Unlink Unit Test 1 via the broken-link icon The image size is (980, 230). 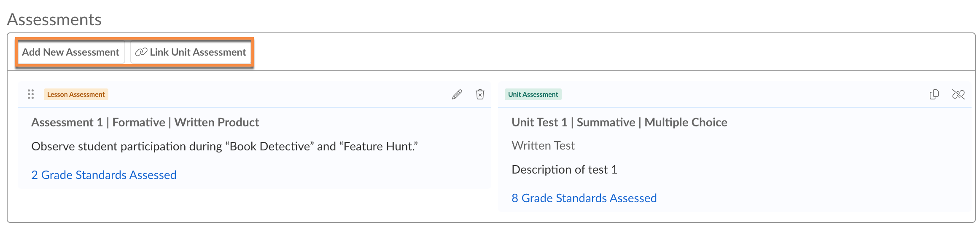(x=958, y=94)
